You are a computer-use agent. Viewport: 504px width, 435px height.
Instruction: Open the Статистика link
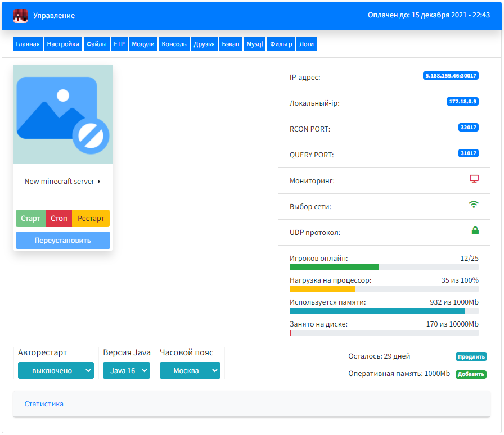click(x=44, y=404)
